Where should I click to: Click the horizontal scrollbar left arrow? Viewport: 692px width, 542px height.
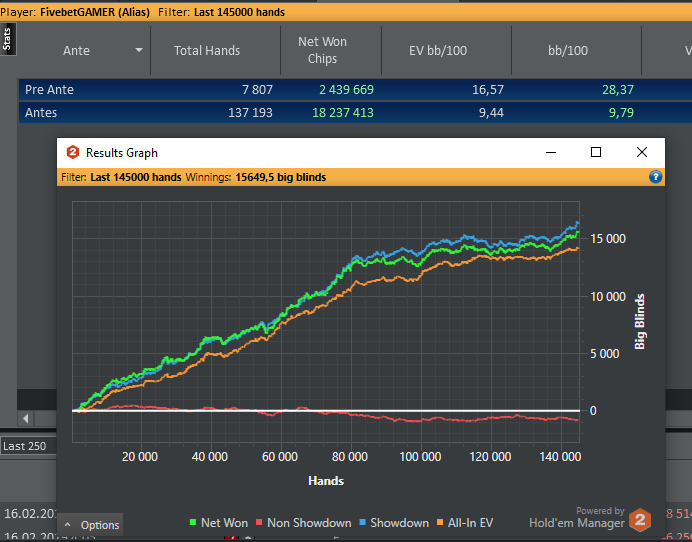[26, 418]
